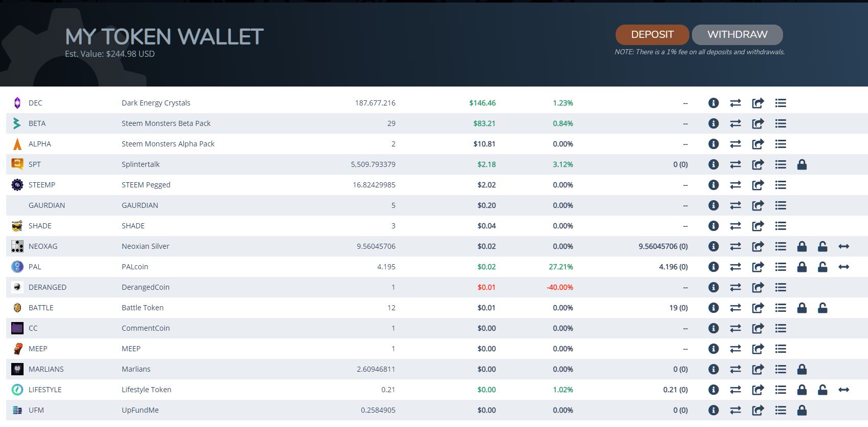Click the stake lock icon for BATTLE

click(802, 308)
